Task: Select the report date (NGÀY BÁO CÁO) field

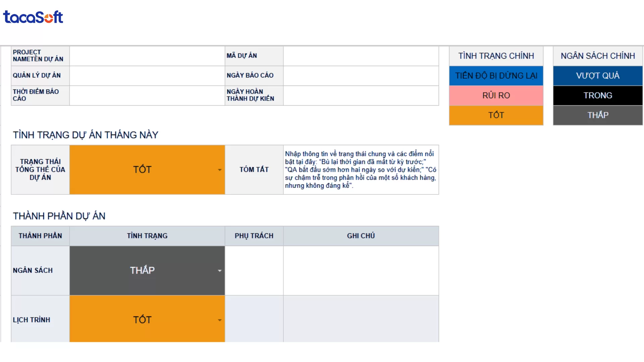Action: tap(361, 76)
